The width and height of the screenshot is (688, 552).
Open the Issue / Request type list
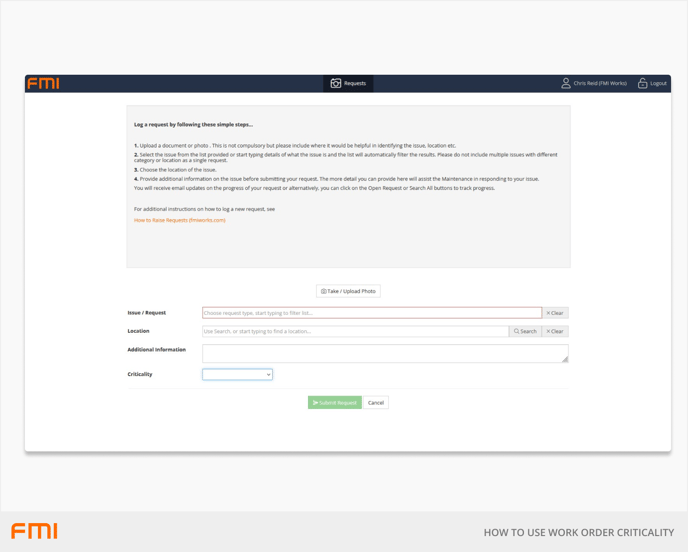371,313
